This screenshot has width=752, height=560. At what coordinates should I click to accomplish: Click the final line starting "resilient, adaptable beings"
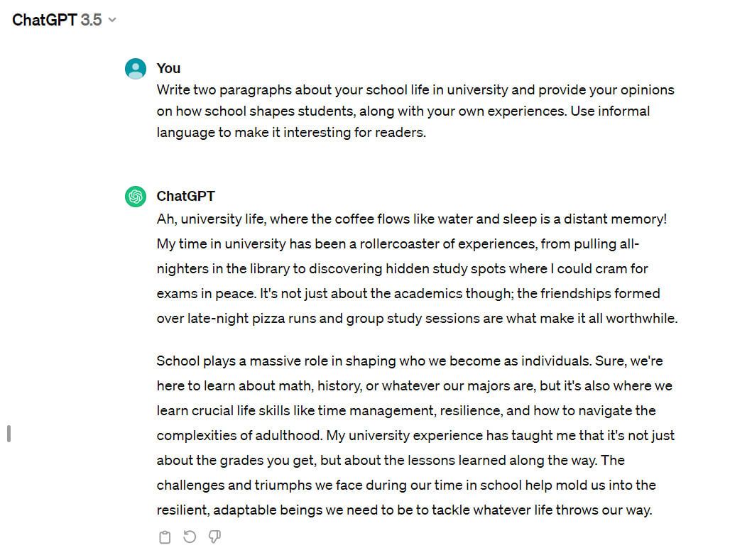coord(403,510)
